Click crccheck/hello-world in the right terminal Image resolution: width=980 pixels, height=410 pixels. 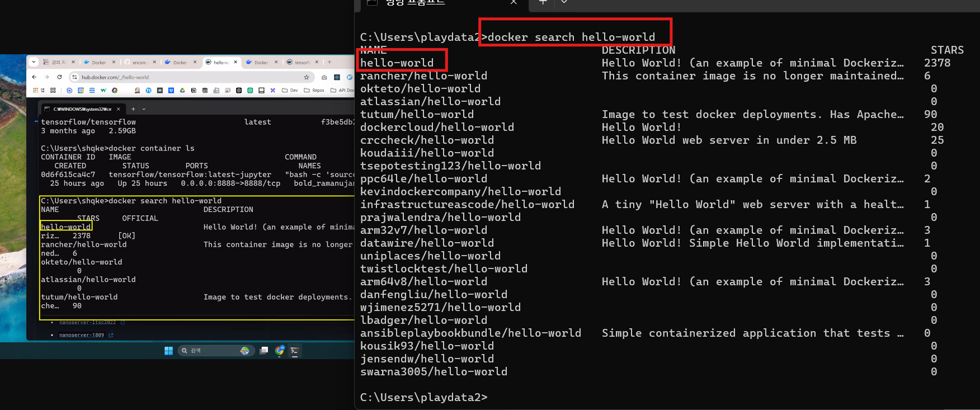(x=427, y=140)
